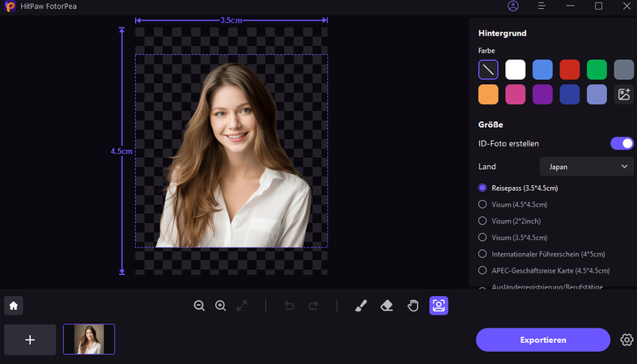
Task: Open the hamburger menu in title bar
Action: 541,6
